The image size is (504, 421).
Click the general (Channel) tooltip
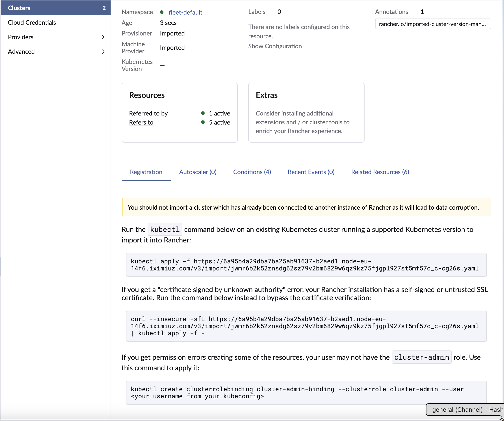[465, 410]
